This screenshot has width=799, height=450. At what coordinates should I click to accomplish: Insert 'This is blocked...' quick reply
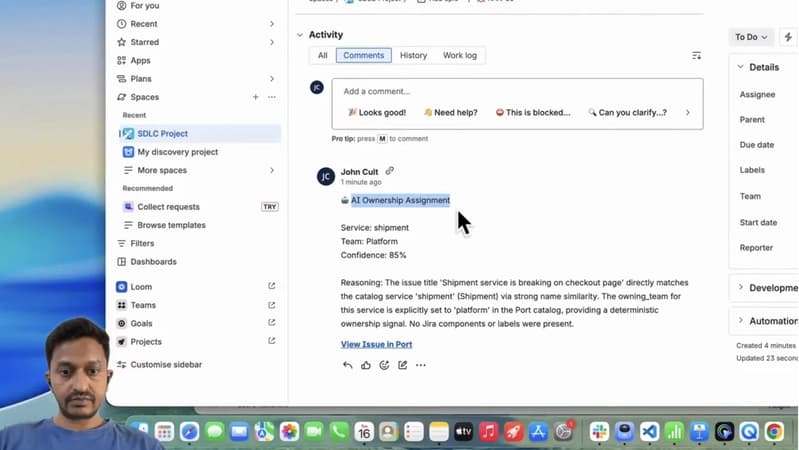coord(533,113)
